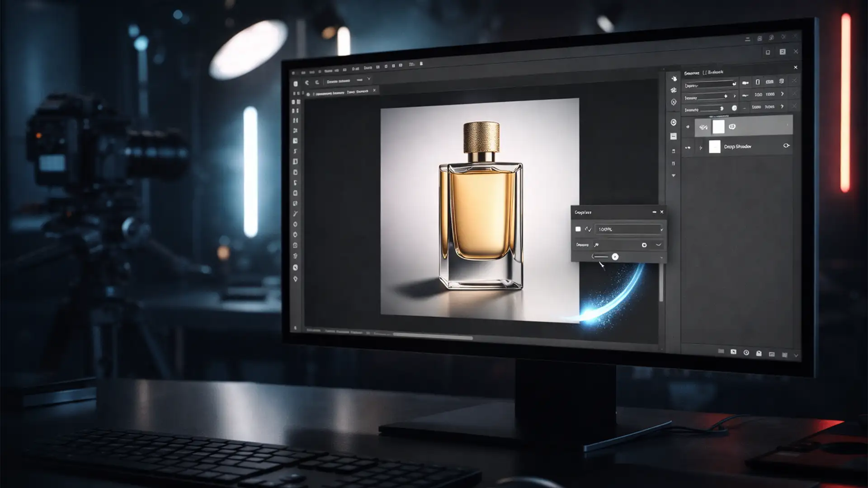Click the back navigation arrow button
This screenshot has width=868, height=488.
coord(307,81)
